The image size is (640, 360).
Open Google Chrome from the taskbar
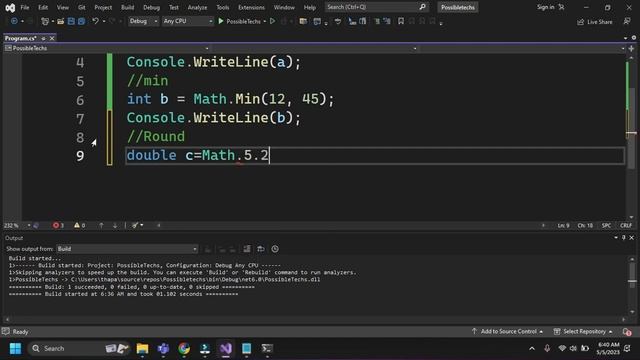[184, 349]
